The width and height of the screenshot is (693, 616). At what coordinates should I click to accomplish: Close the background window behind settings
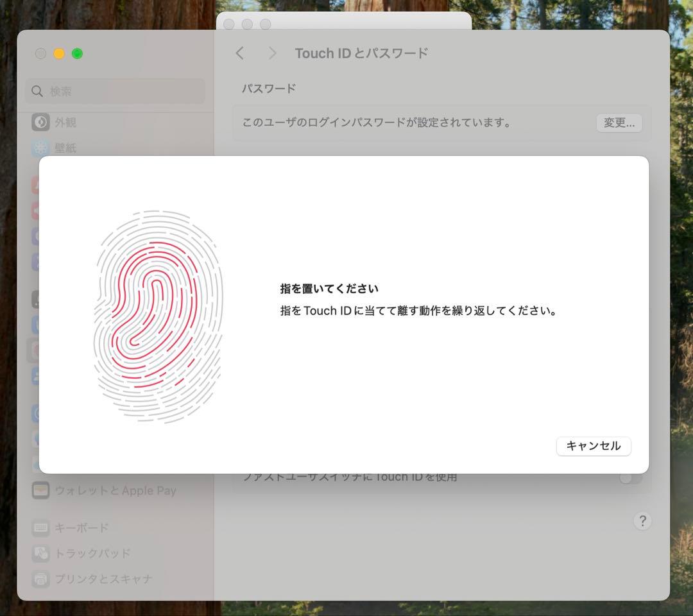pos(229,24)
